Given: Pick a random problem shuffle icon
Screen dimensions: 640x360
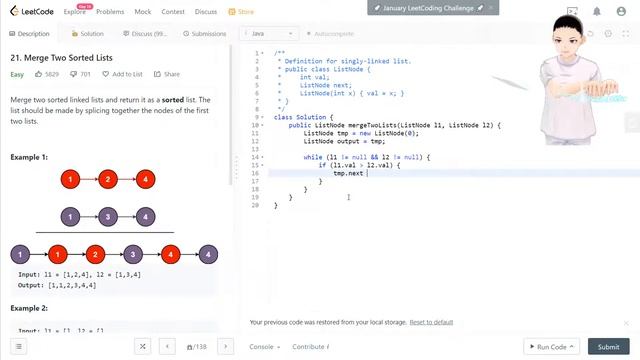Looking at the screenshot, I should point(142,347).
